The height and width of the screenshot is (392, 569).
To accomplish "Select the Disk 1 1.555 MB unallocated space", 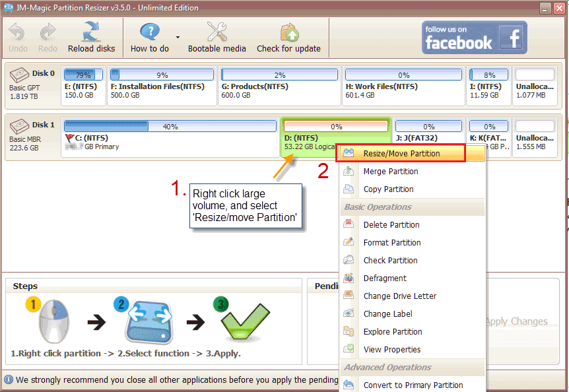I will [x=535, y=137].
